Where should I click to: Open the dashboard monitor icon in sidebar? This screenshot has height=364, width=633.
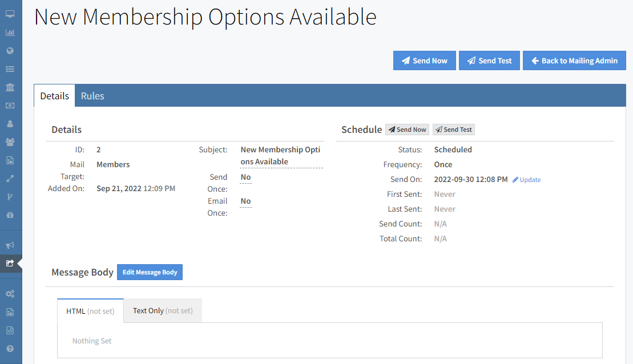tap(10, 14)
